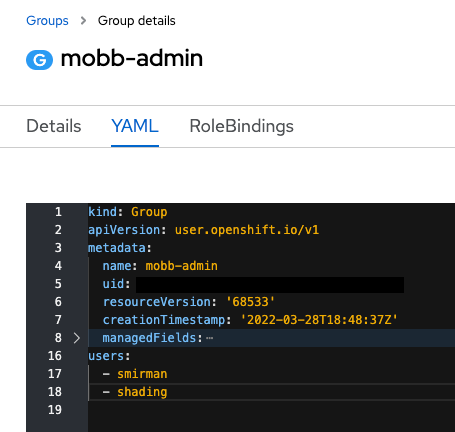The image size is (455, 432).
Task: Click line number 1 in the gutter
Action: (x=58, y=212)
